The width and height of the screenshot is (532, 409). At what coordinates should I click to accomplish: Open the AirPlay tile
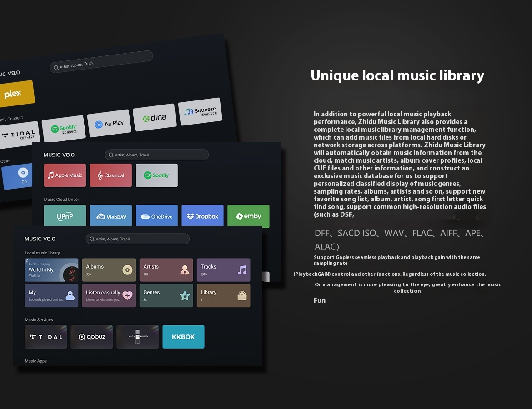109,124
